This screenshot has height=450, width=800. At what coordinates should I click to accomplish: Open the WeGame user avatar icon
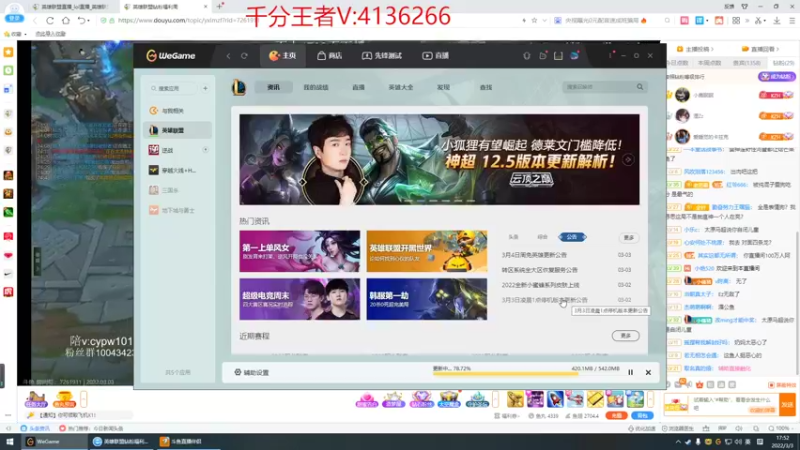point(574,56)
